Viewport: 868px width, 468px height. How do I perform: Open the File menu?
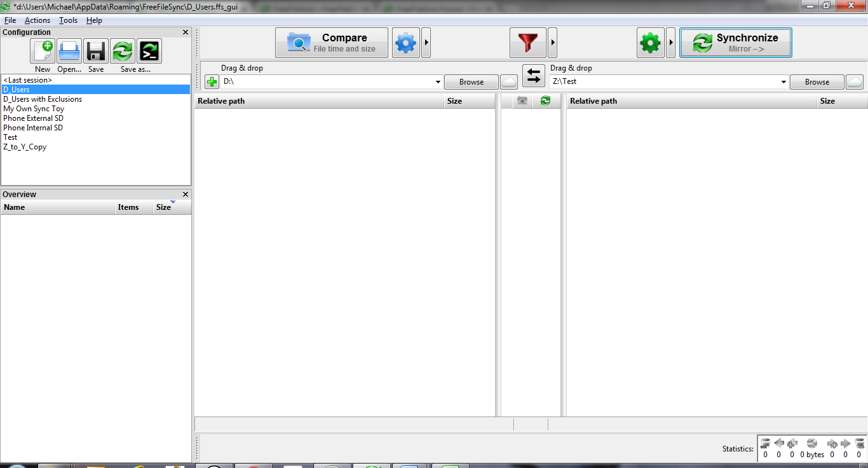point(10,20)
